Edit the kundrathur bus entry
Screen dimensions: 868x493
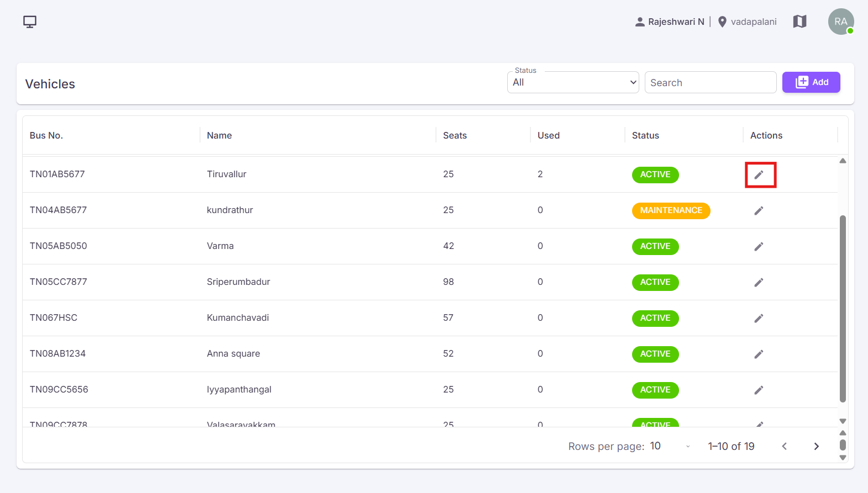(x=759, y=210)
